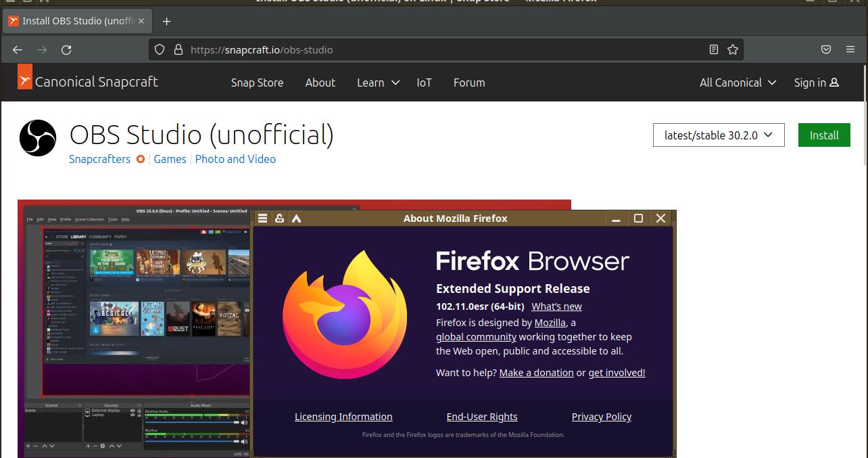Open the IoT navigation item

(424, 83)
